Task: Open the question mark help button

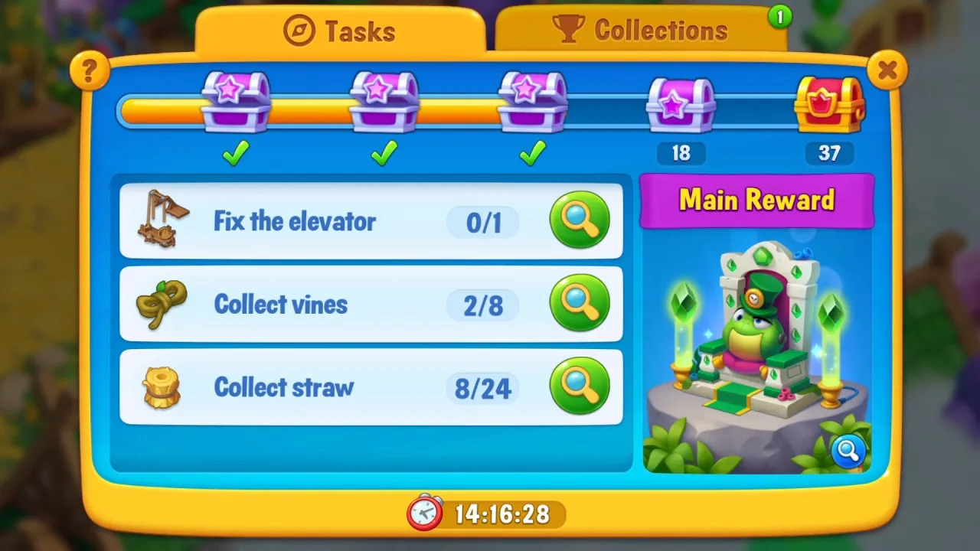Action: click(x=90, y=71)
